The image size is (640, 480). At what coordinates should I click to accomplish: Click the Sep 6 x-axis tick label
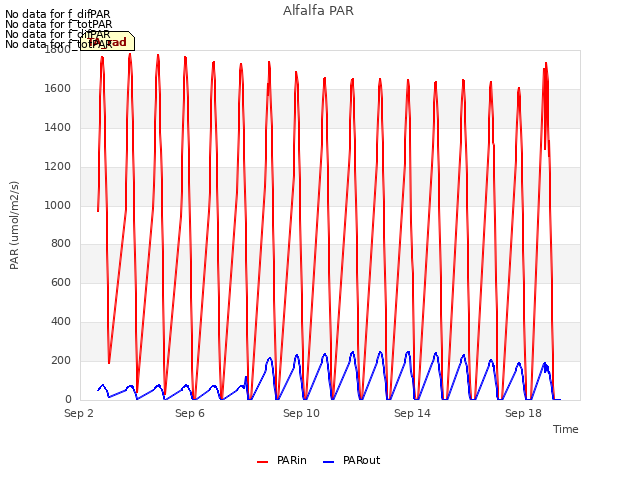click(190, 413)
